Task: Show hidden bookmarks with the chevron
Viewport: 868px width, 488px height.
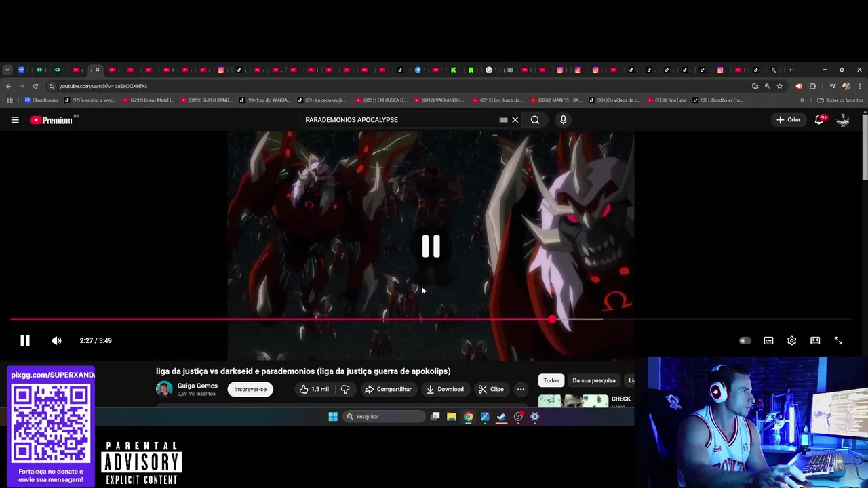Action: click(x=802, y=100)
